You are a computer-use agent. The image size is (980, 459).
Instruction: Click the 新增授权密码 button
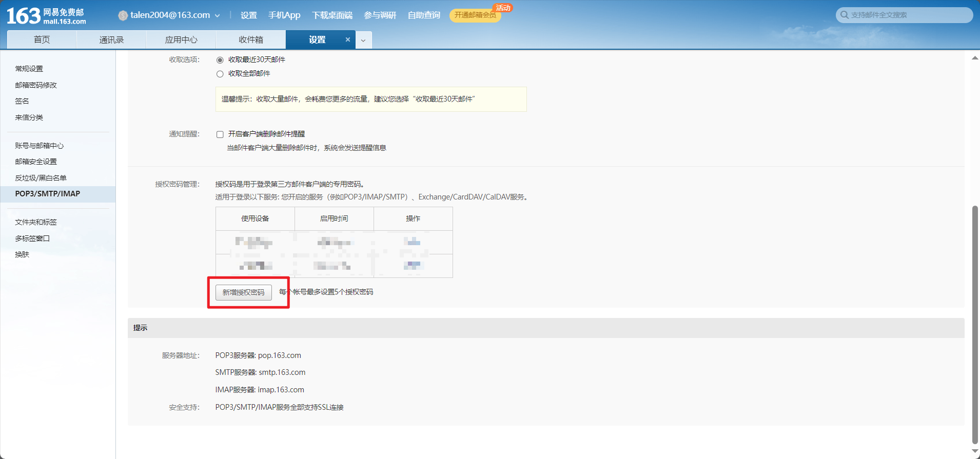point(244,292)
